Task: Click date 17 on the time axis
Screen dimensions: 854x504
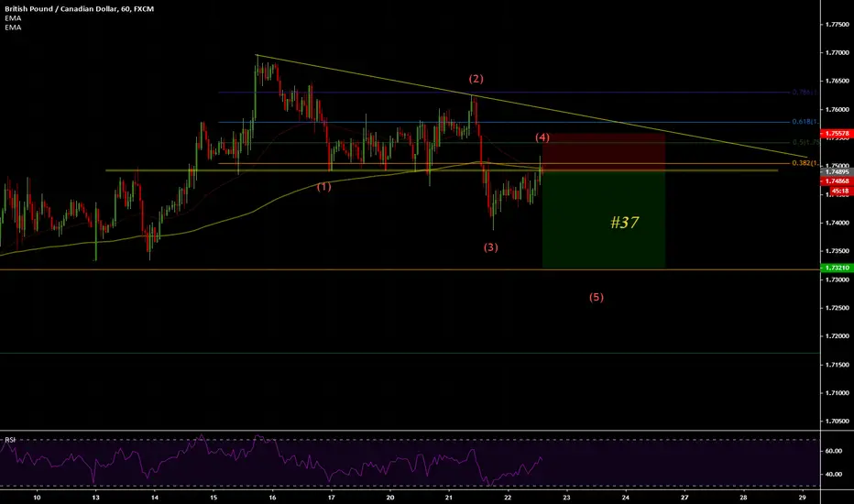Action: click(x=331, y=498)
